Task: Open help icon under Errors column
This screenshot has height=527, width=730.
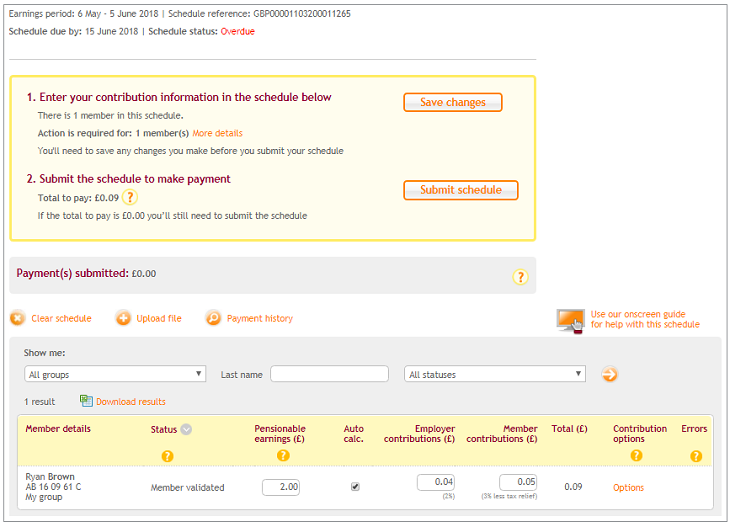Action: tap(696, 456)
